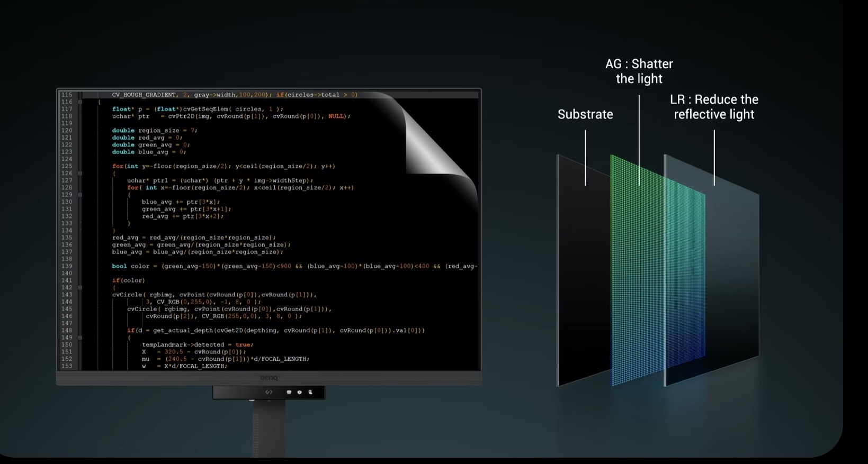
Task: Click the BenQ logo on the monitor bezel
Action: point(269,378)
